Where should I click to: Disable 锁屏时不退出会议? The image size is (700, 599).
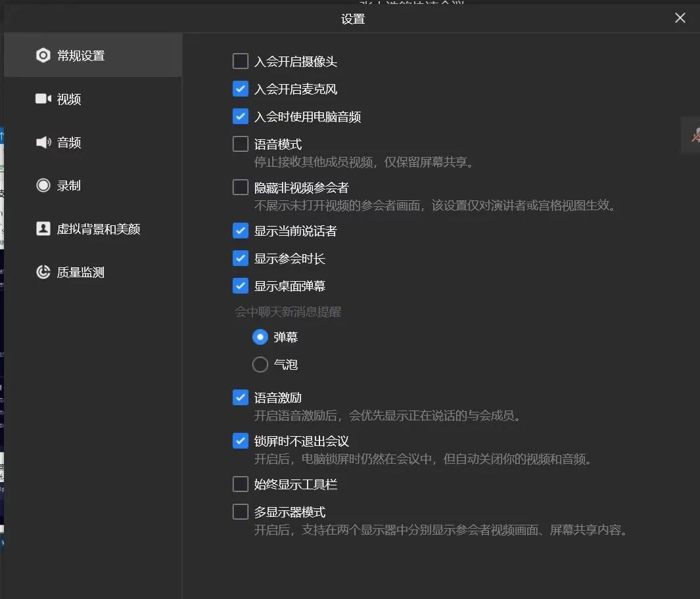pyautogui.click(x=241, y=441)
